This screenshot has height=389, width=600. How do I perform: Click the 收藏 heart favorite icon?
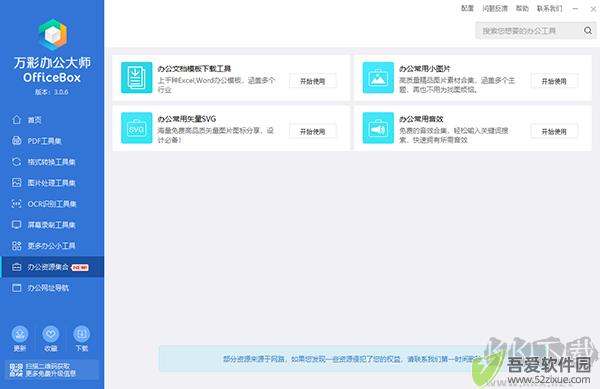point(51,334)
